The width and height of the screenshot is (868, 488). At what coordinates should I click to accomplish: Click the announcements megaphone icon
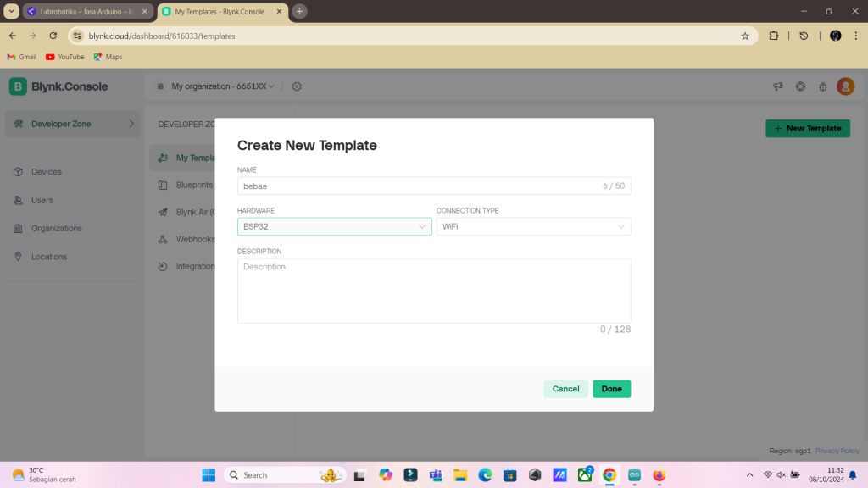777,86
